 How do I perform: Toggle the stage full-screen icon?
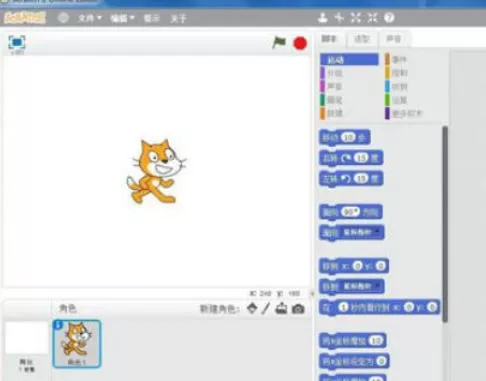click(x=17, y=42)
